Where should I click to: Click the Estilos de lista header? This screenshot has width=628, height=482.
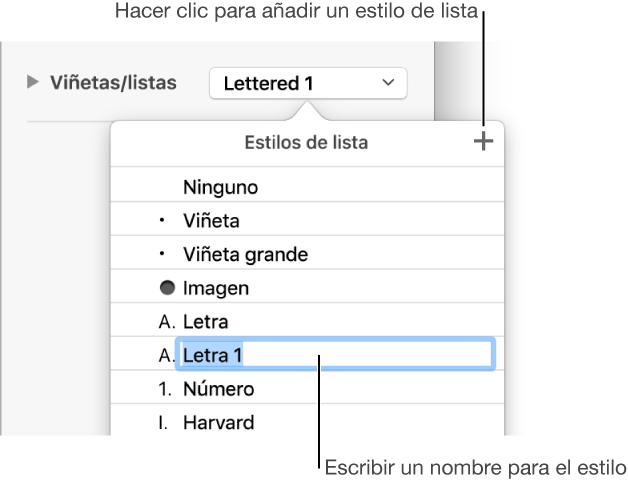[306, 143]
